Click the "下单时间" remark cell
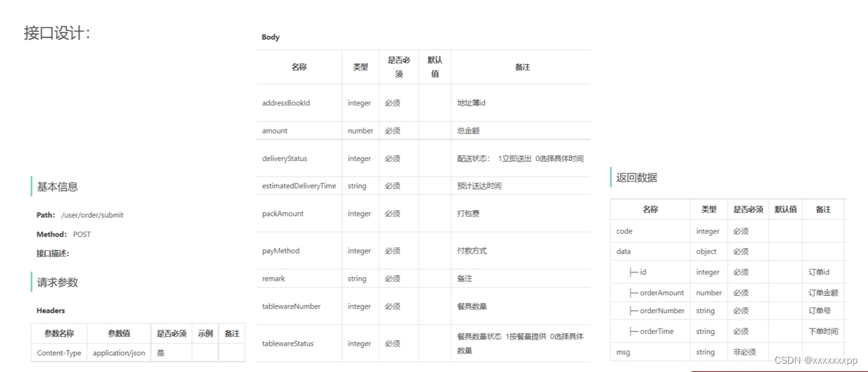 point(823,332)
